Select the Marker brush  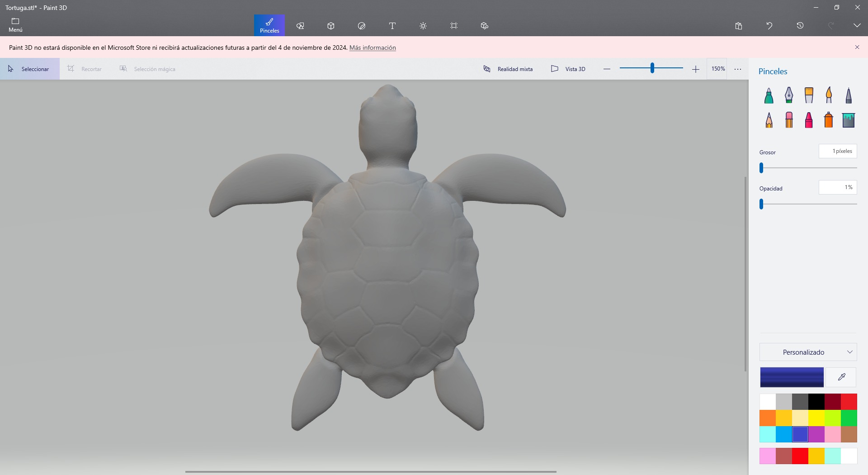[769, 95]
